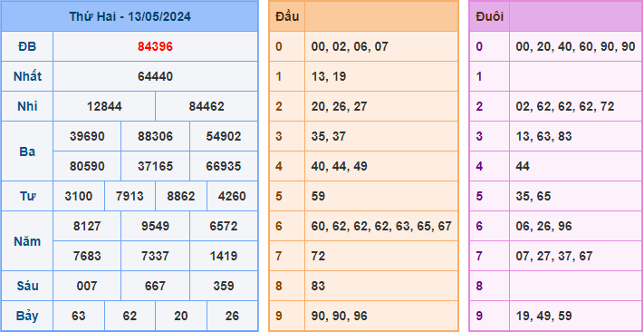The height and width of the screenshot is (332, 644).
Task: Click the date header Thứ Hai - 13/05/2024
Action: tap(130, 17)
